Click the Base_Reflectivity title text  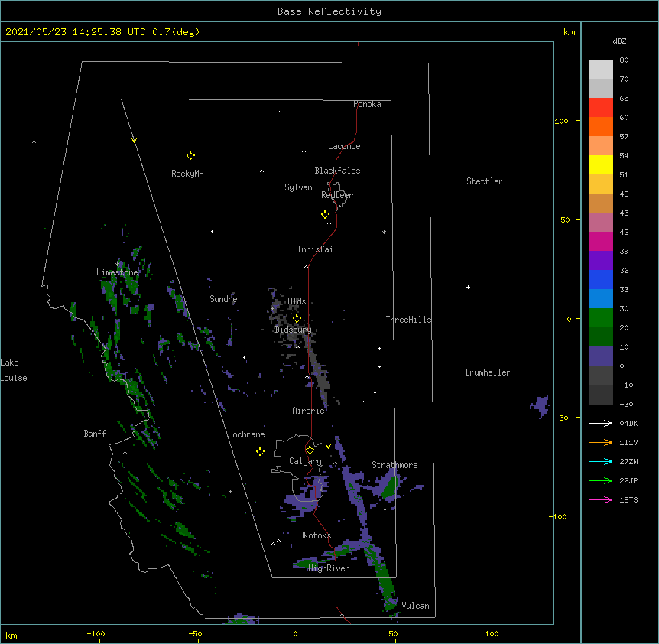329,11
